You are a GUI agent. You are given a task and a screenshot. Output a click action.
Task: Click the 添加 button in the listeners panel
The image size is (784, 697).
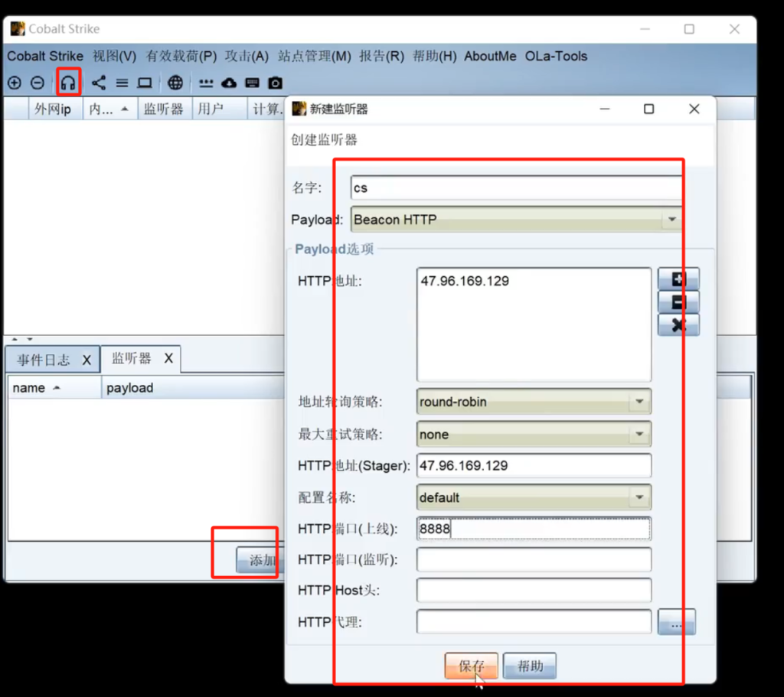262,560
